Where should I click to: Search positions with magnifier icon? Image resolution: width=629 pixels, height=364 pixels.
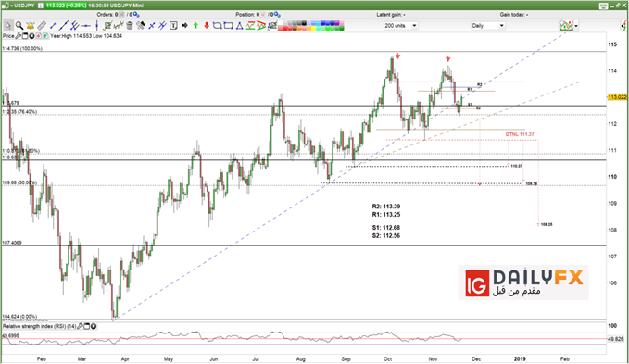pyautogui.click(x=277, y=15)
